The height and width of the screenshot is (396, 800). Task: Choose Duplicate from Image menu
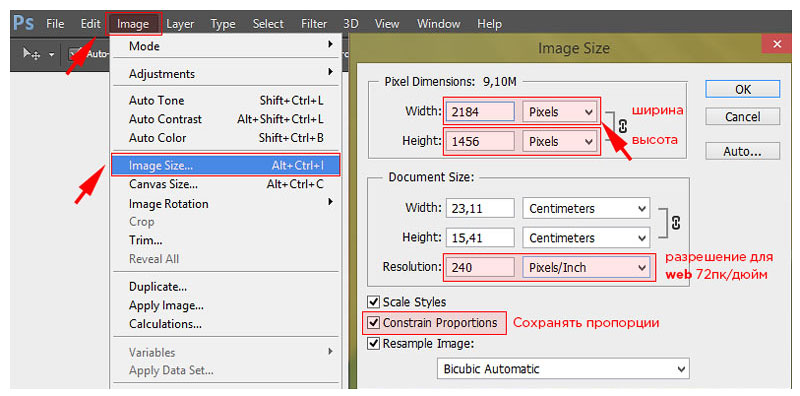pos(226,286)
